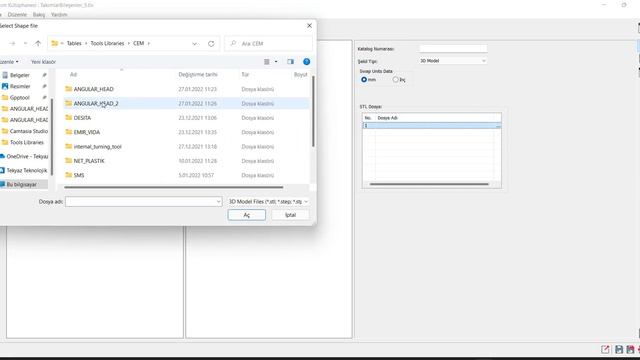Click the file list's vertical scrollbar

click(x=313, y=111)
